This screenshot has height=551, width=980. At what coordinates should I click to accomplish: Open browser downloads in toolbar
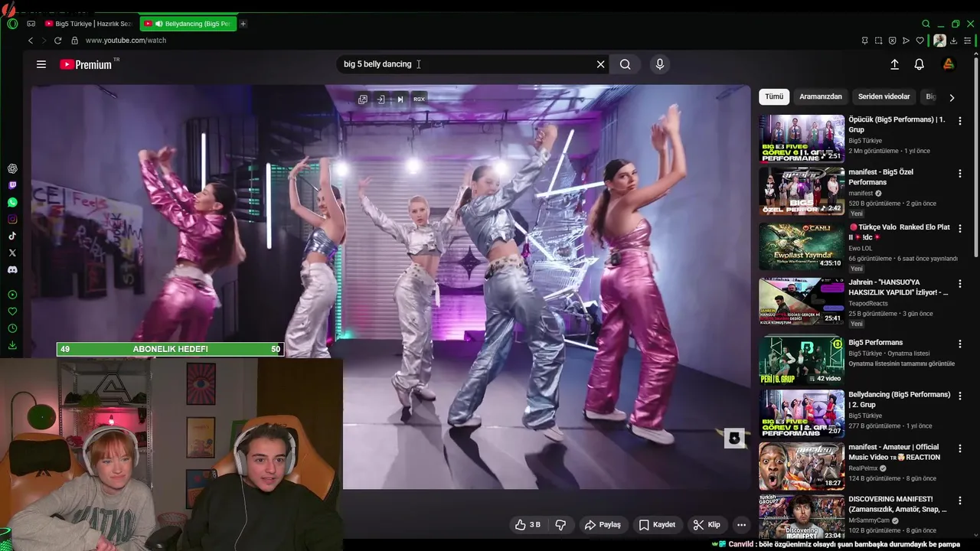[x=953, y=41]
